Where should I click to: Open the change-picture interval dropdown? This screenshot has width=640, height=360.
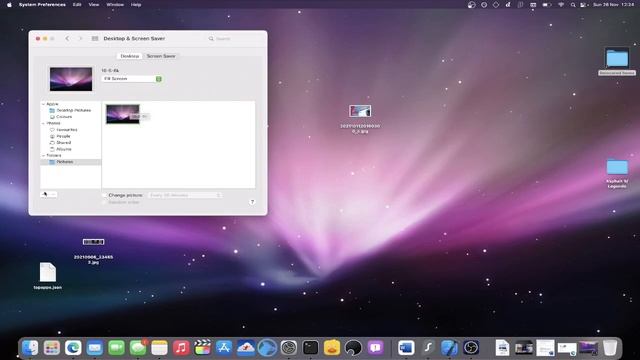185,195
